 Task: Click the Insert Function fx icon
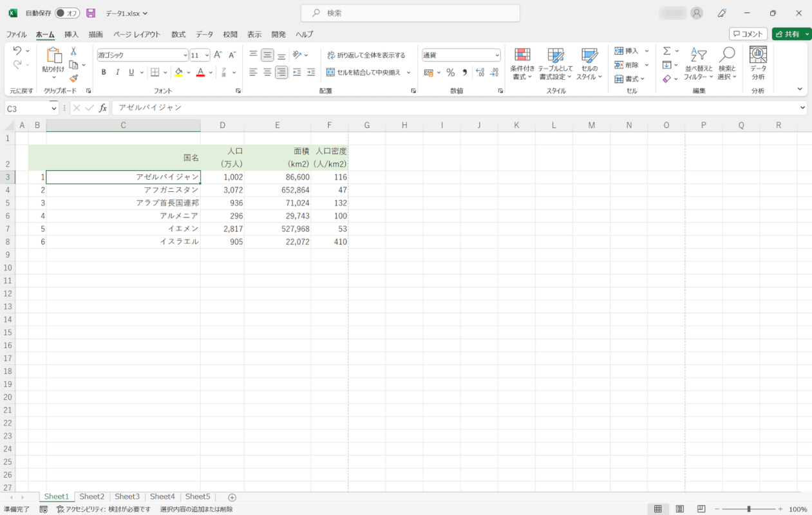pos(103,108)
